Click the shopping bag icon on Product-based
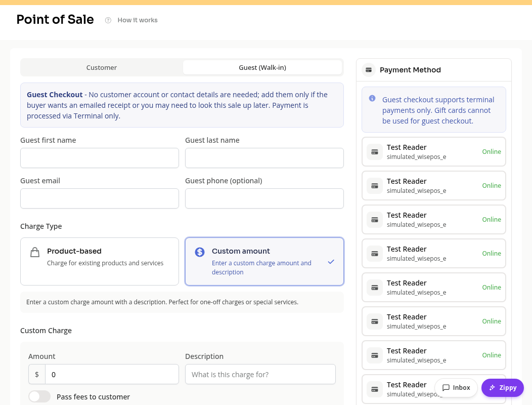The width and height of the screenshot is (532, 405). pos(34,252)
